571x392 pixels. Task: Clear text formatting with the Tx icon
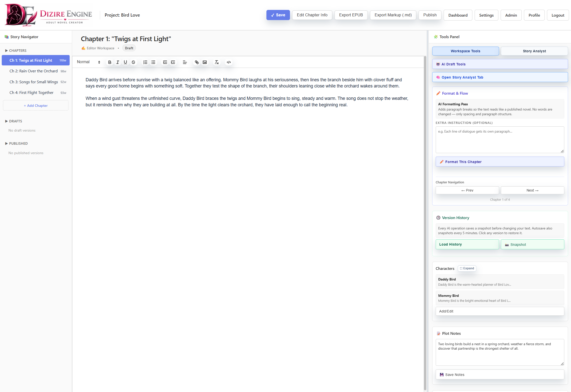(217, 62)
